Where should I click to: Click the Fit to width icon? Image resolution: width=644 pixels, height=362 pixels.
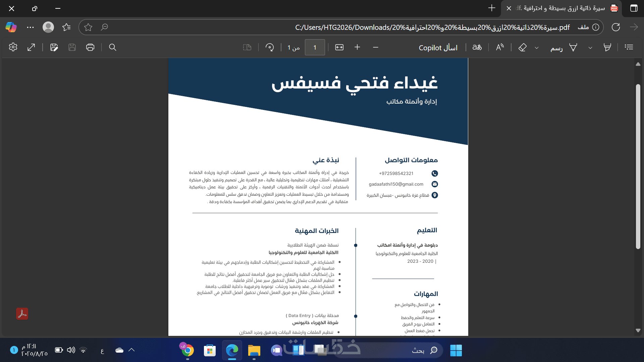339,47
